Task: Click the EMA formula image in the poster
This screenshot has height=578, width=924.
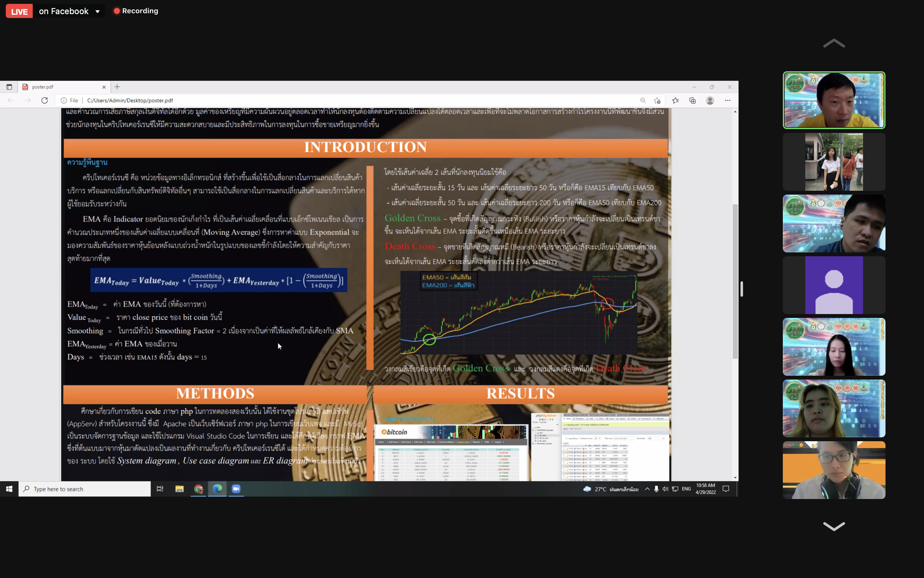Action: [x=219, y=280]
